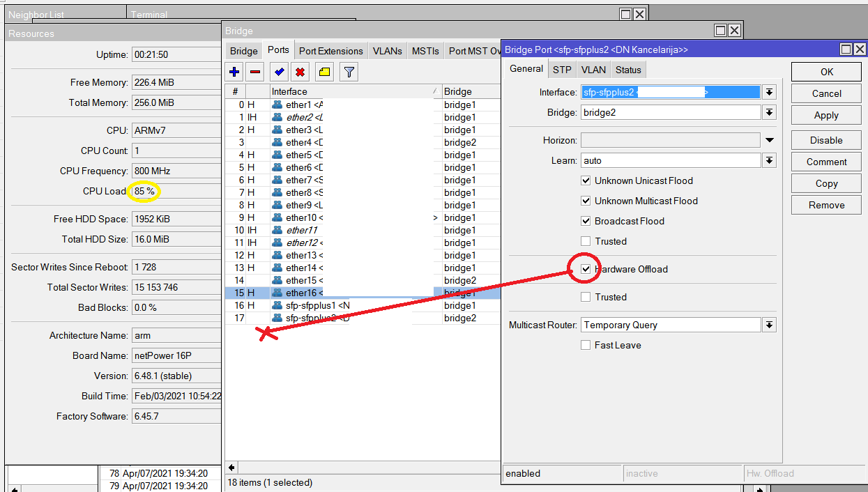Click the interface icon of ether8 row
The width and height of the screenshot is (868, 492).
coord(277,192)
